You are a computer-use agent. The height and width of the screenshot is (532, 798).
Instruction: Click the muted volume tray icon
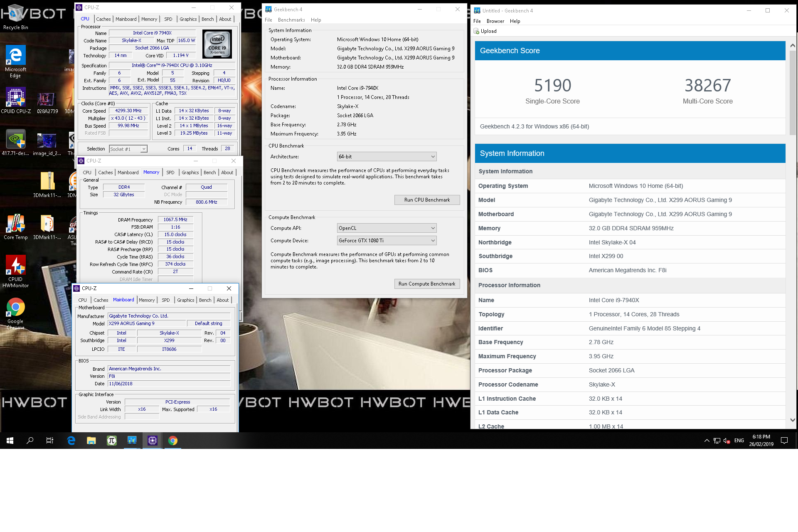coord(727,441)
